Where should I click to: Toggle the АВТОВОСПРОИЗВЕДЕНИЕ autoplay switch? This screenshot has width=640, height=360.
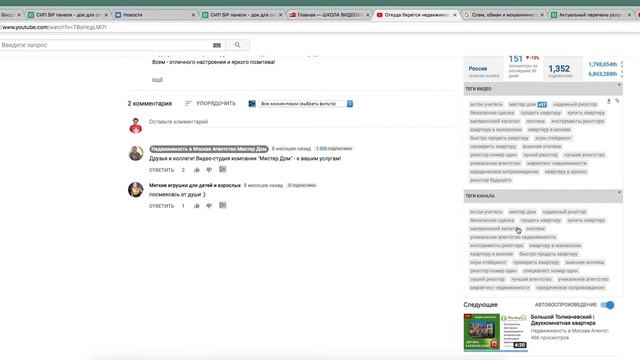pos(607,305)
